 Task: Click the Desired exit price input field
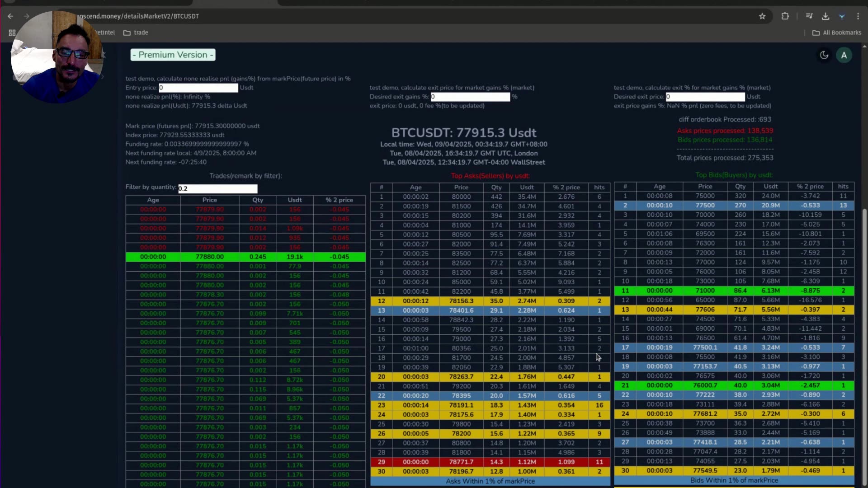tap(705, 97)
